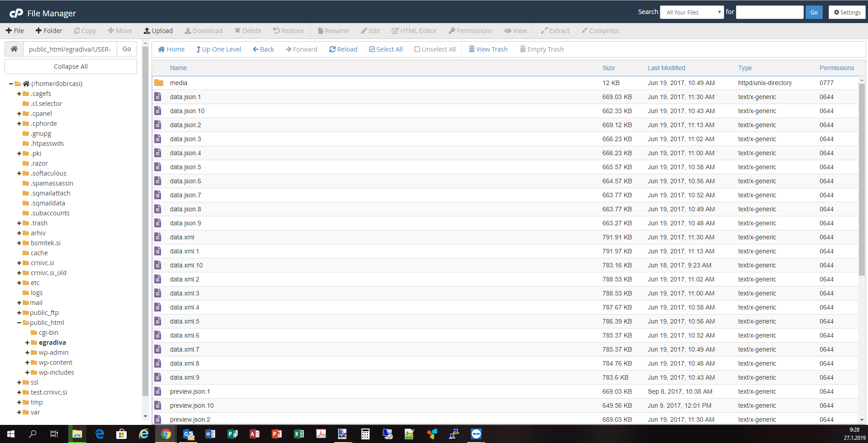Click the Compress toolbar icon

[x=584, y=31]
